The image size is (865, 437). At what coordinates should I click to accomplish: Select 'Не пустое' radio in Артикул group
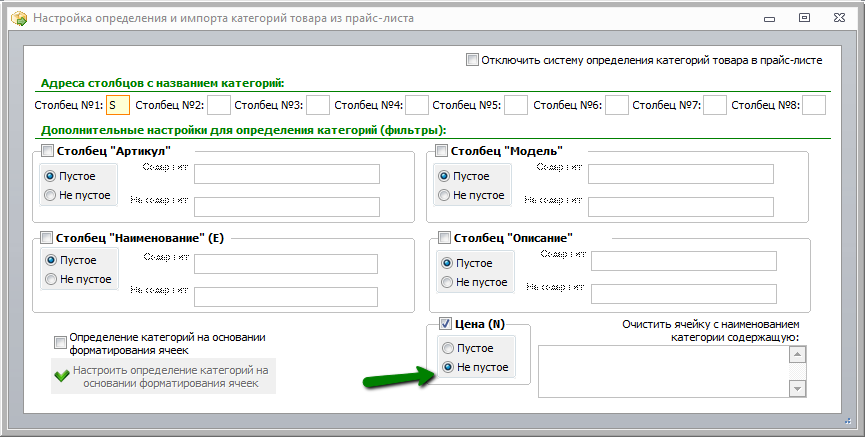(50, 195)
